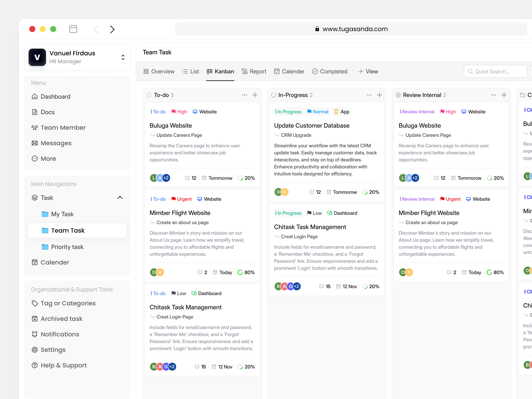
Task: Click the + View button
Action: [x=368, y=71]
